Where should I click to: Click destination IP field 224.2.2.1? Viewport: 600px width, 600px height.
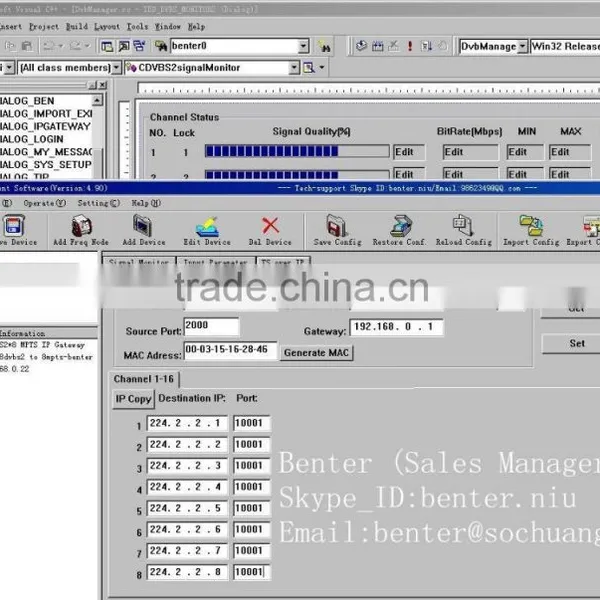pos(187,423)
